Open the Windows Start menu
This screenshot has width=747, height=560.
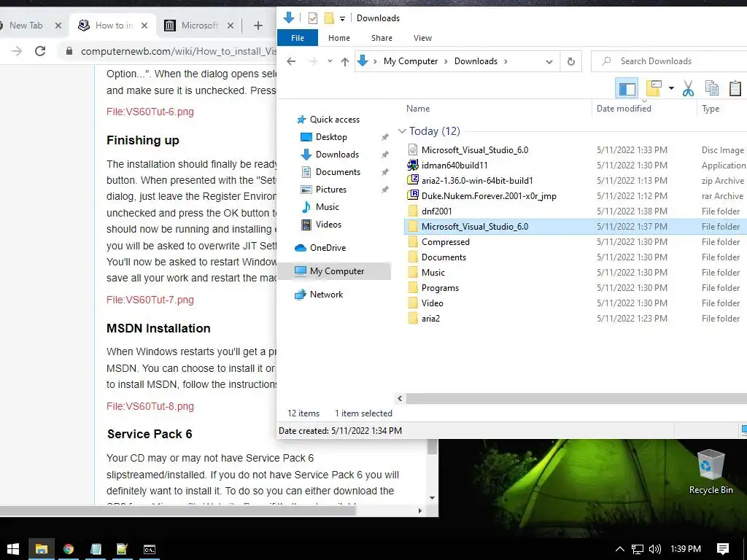point(13,549)
